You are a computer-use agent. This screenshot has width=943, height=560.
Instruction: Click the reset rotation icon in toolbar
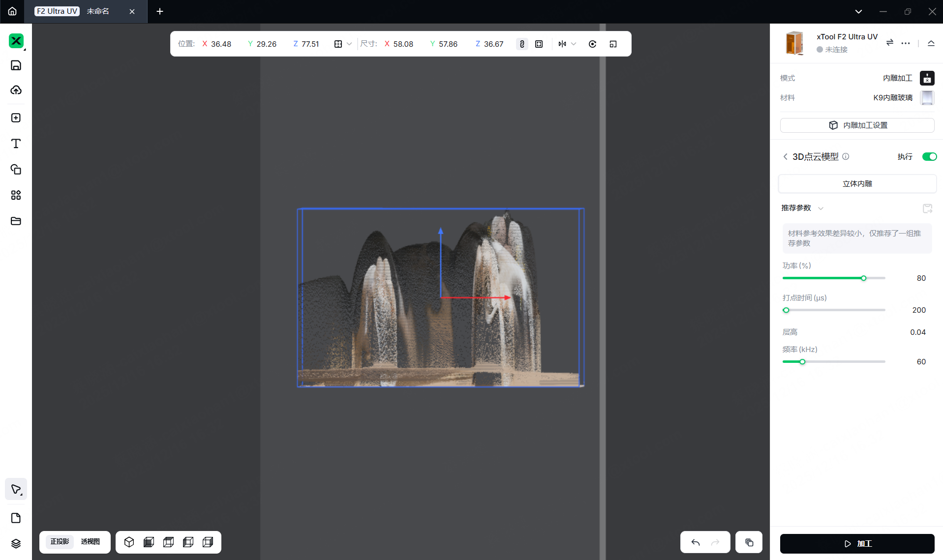(592, 44)
